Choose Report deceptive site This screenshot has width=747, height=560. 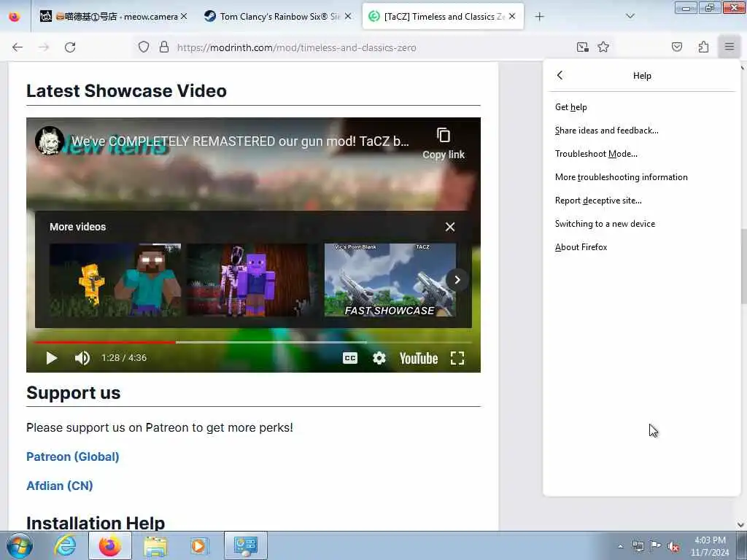(642, 201)
